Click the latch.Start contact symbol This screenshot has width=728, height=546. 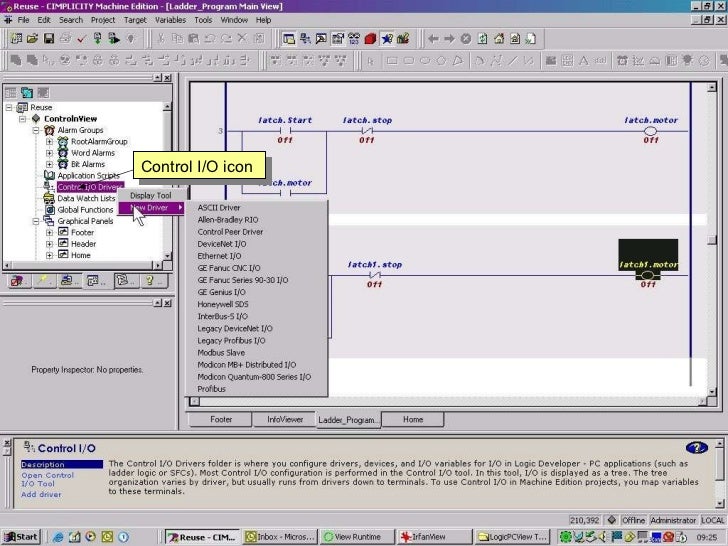click(285, 131)
